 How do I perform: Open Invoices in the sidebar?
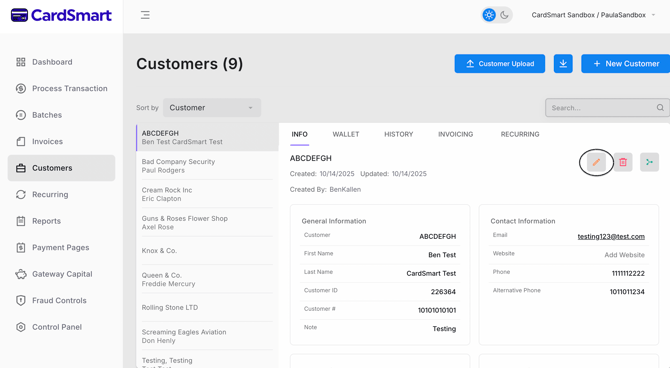(61, 141)
